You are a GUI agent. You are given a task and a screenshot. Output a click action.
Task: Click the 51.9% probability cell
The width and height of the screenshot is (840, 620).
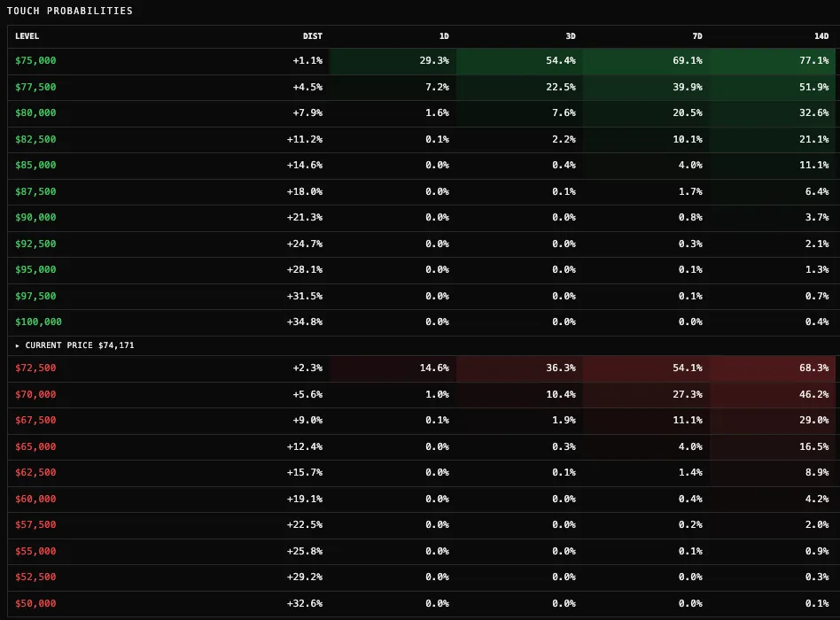coord(814,87)
